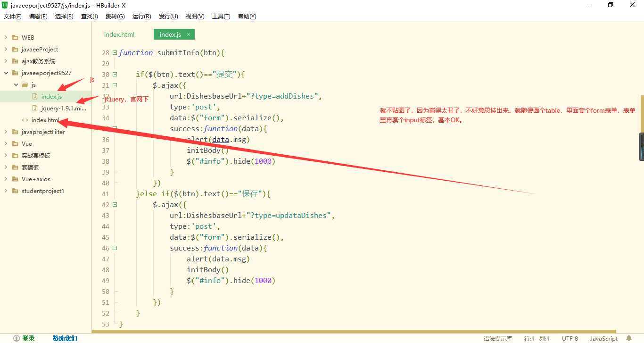Click the index.html code-file icon in tree
The image size is (644, 343).
tap(25, 120)
